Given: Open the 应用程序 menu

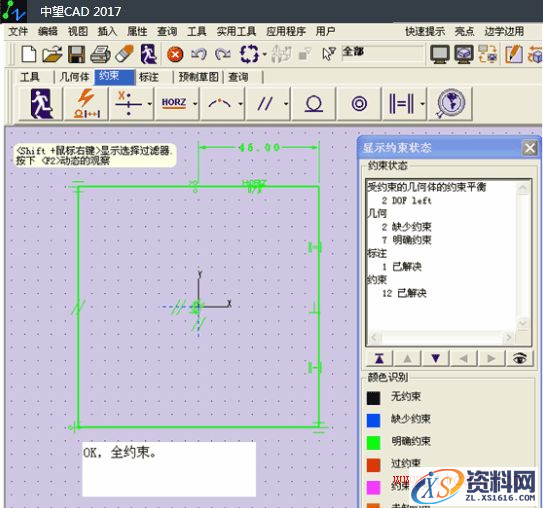Looking at the screenshot, I should point(286,32).
